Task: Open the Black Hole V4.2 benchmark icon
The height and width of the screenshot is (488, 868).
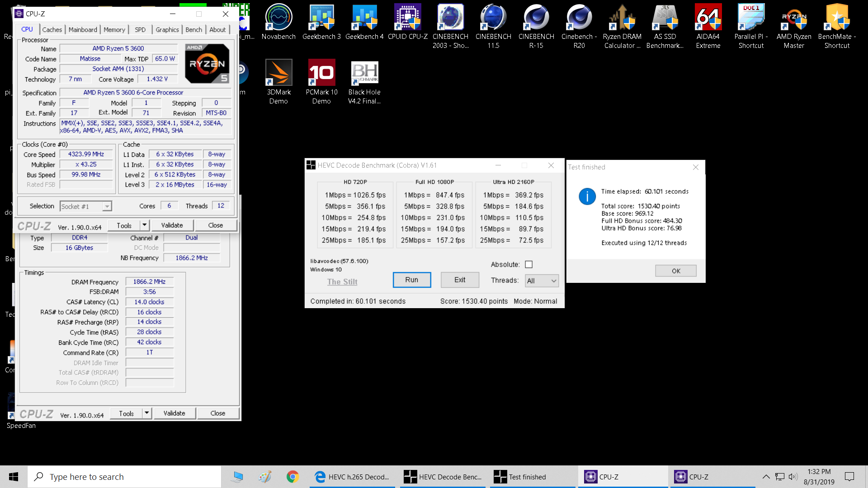Action: coord(364,82)
